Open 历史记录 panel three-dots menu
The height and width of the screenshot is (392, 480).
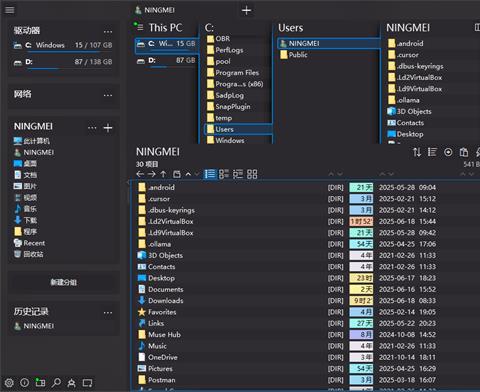[108, 313]
